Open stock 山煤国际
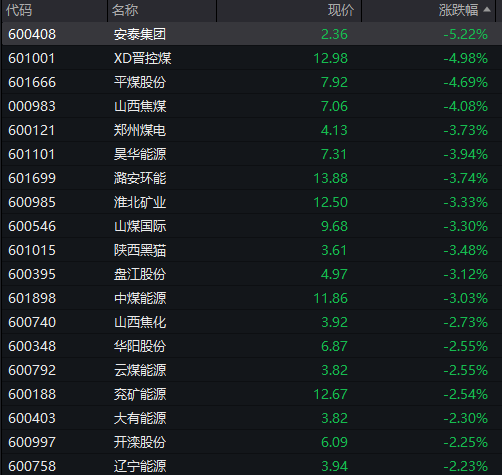 click(140, 226)
